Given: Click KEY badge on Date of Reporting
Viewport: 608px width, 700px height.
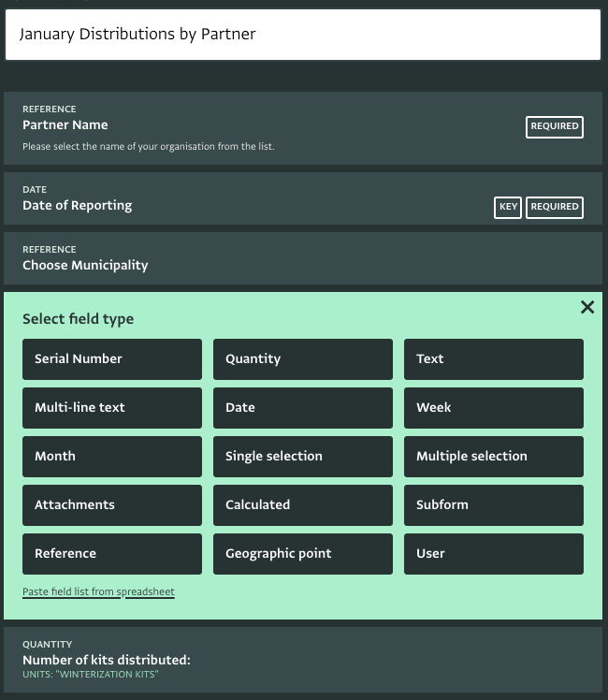Looking at the screenshot, I should click(x=508, y=207).
